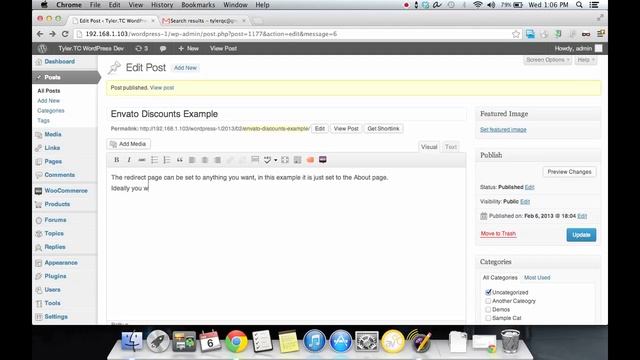
Task: Toggle bold formatting in editor toolbar
Action: pyautogui.click(x=117, y=160)
